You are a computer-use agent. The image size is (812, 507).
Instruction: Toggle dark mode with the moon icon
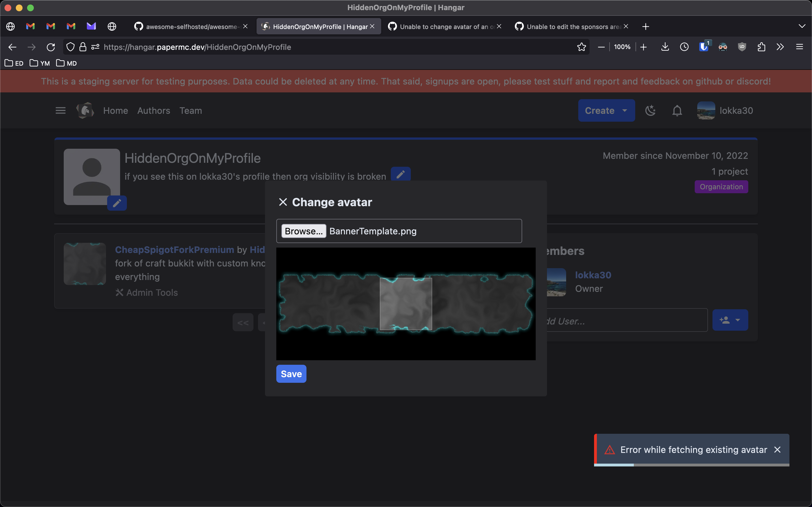[651, 110]
